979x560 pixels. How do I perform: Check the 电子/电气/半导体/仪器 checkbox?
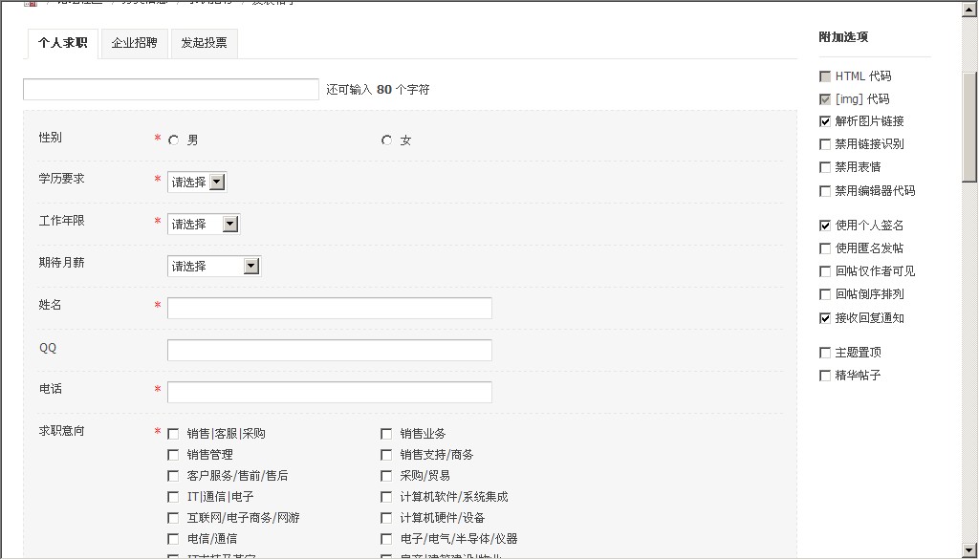(x=386, y=539)
